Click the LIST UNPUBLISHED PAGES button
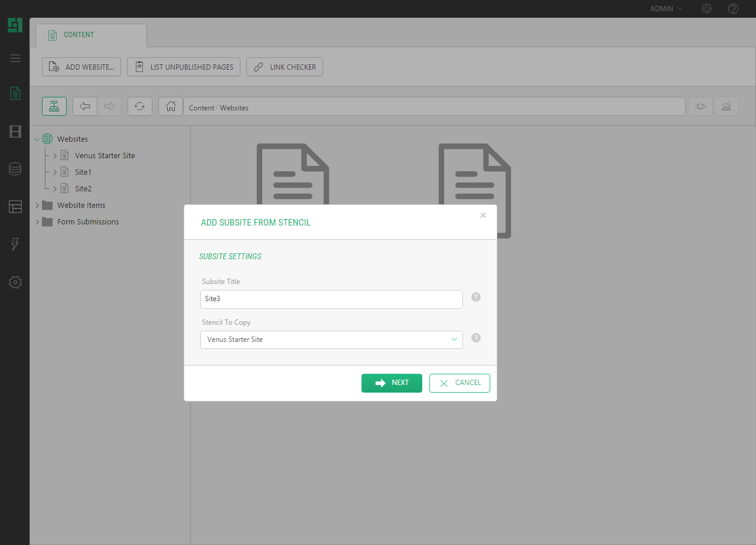756x545 pixels. [x=184, y=67]
